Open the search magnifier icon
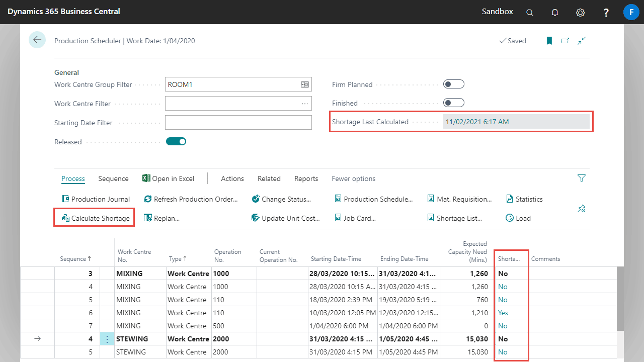Screen dimensions: 644x362 [530, 13]
